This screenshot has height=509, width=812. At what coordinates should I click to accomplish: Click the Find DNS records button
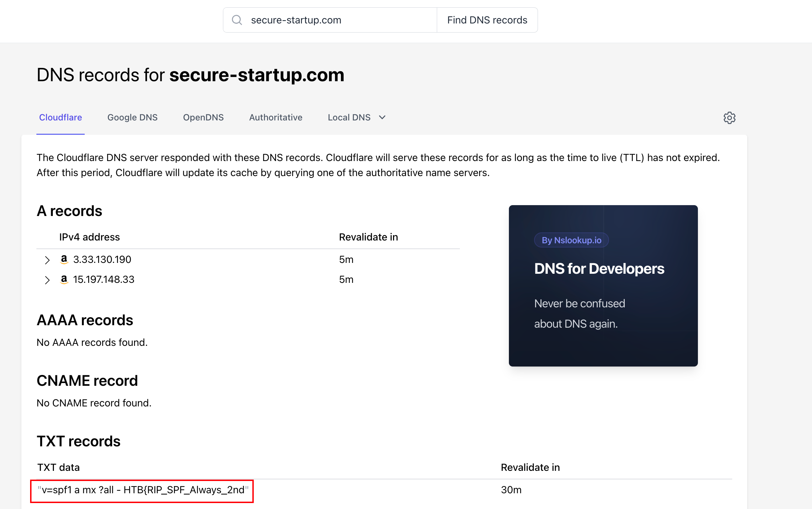487,20
